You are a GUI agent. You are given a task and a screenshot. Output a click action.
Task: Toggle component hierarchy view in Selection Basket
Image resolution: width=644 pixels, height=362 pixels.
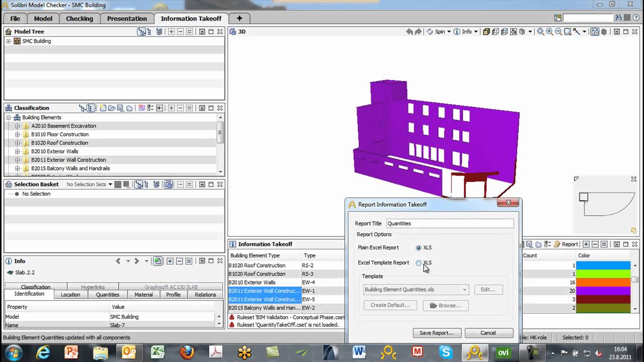tap(139, 185)
